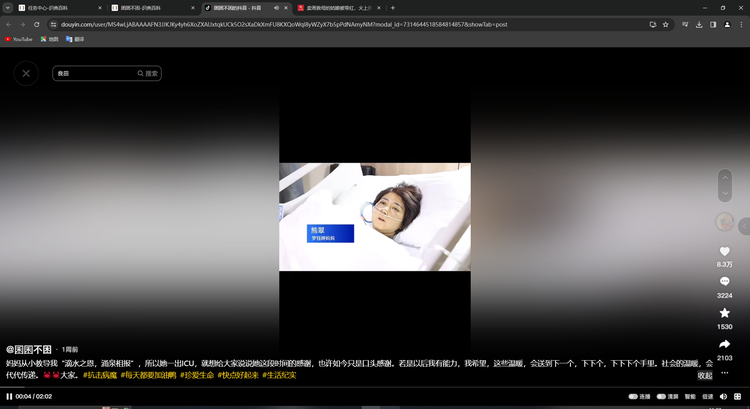The width and height of the screenshot is (750, 409).
Task: Share the video using the arrow icon
Action: tap(725, 344)
